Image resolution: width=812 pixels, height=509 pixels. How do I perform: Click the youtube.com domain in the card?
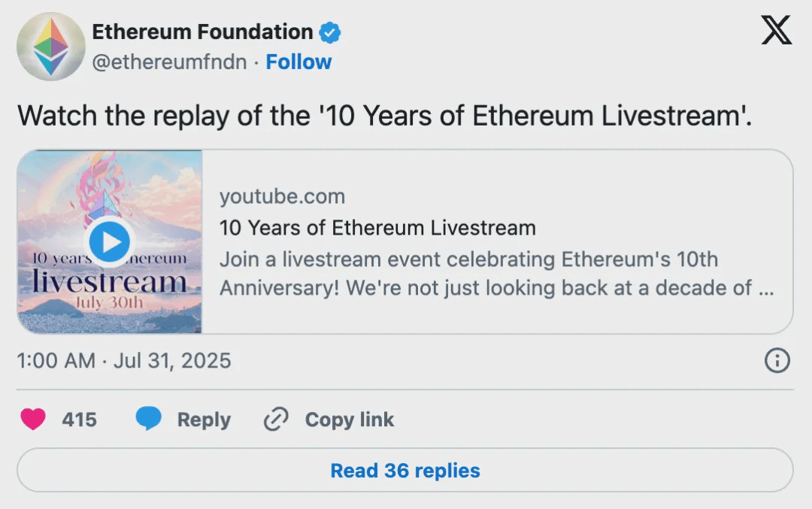pyautogui.click(x=282, y=197)
